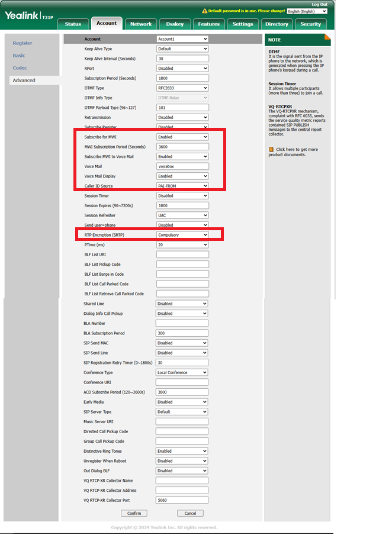Open the RPort dropdown
The width and height of the screenshot is (392, 551).
(182, 69)
